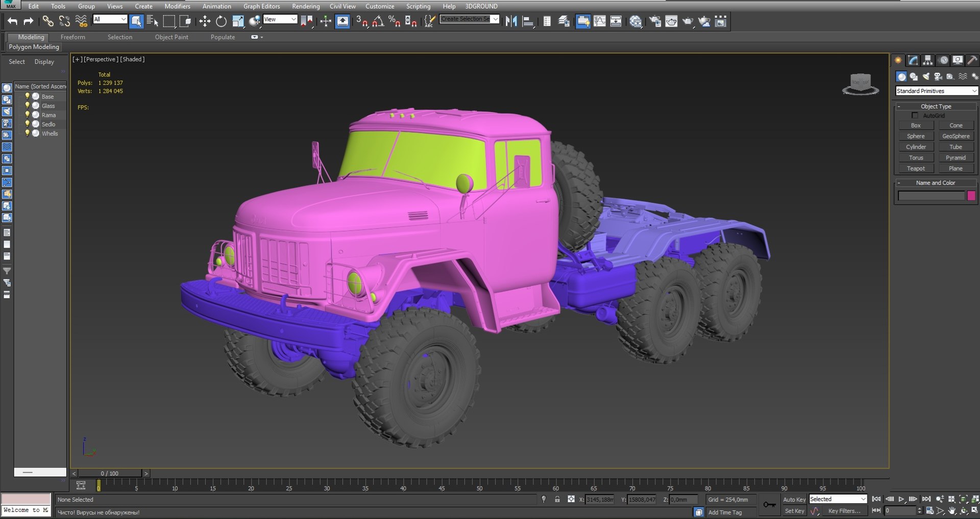Open the reference coordinate View dropdown
Viewport: 980px width, 519px height.
(x=280, y=19)
